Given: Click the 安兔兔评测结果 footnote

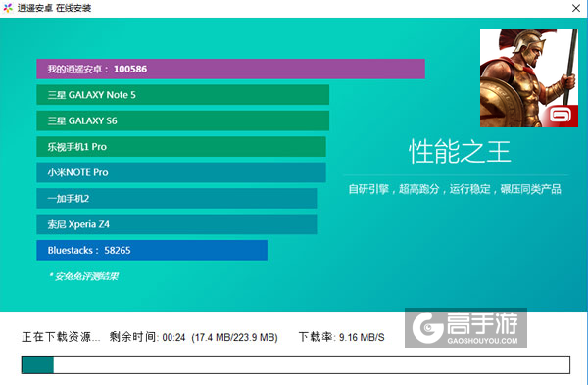Looking at the screenshot, I should coord(83,276).
